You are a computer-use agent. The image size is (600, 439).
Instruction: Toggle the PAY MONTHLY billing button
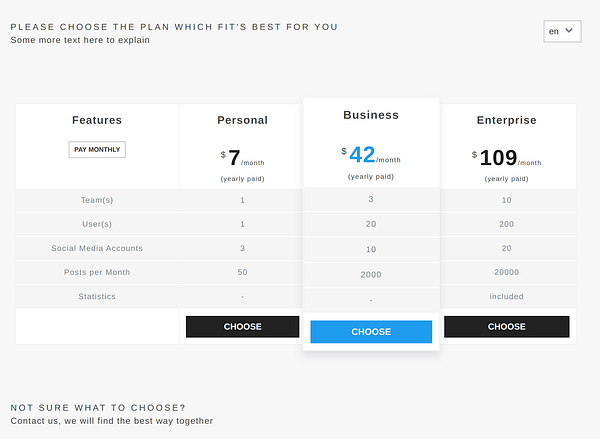(97, 150)
